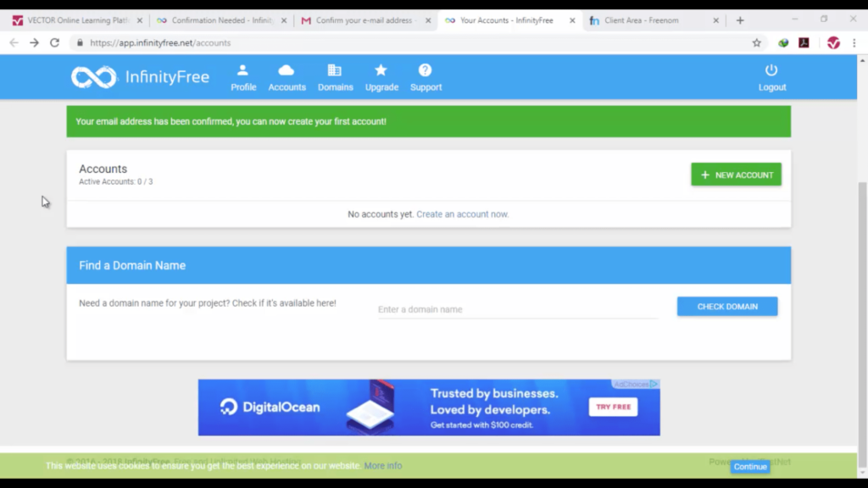Screen dimensions: 868x488
Task: Reload the current page
Action: coord(54,42)
